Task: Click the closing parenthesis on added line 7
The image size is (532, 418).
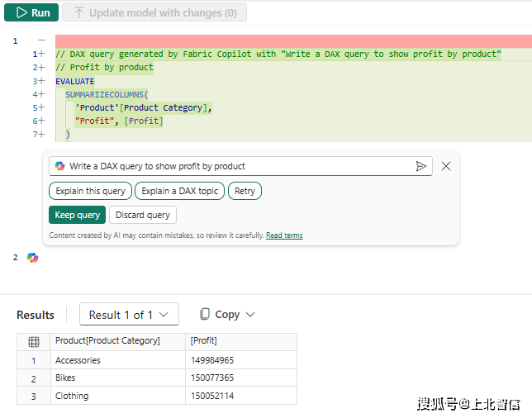Action: pyautogui.click(x=68, y=135)
